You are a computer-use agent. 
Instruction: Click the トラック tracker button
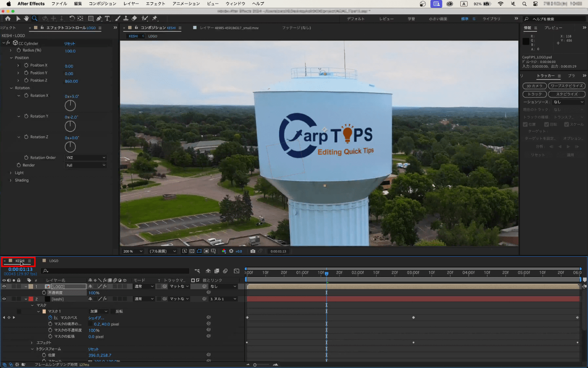534,94
